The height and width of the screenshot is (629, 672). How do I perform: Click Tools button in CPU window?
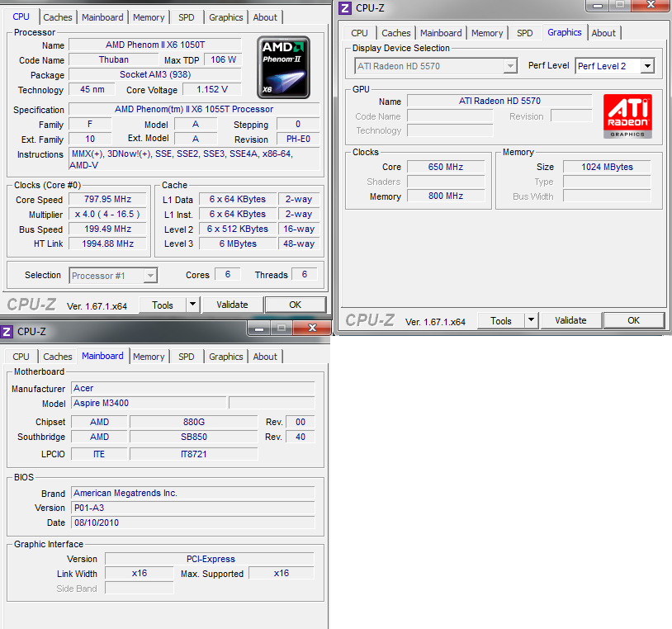163,305
